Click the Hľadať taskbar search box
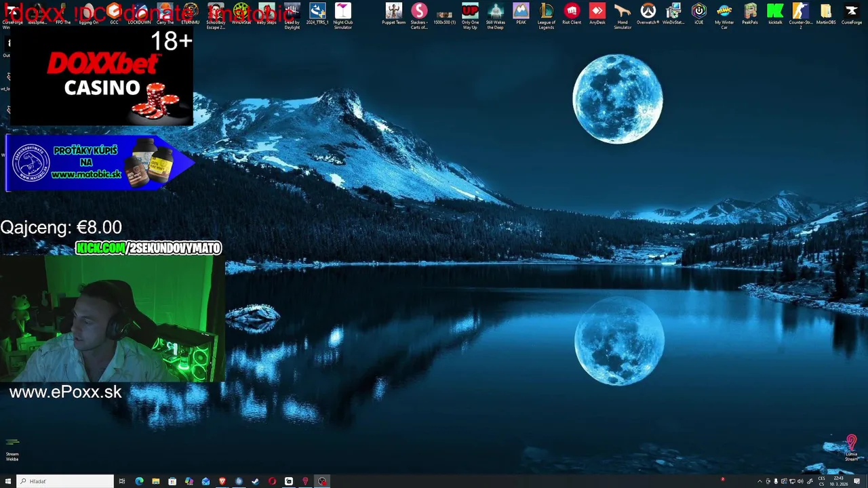Viewport: 868px width, 488px height. (65, 481)
